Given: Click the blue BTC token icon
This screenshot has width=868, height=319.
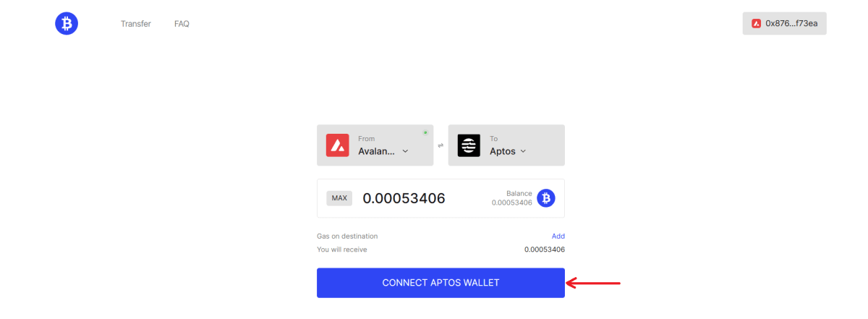Looking at the screenshot, I should coord(546,198).
